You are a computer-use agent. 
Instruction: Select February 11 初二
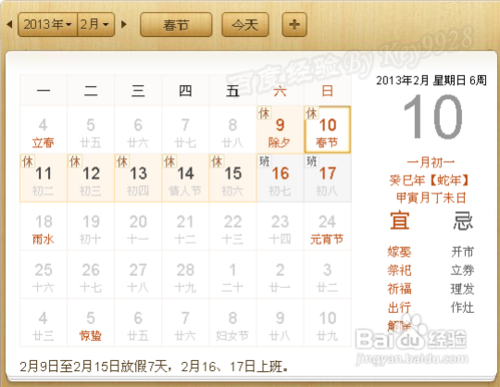(43, 178)
